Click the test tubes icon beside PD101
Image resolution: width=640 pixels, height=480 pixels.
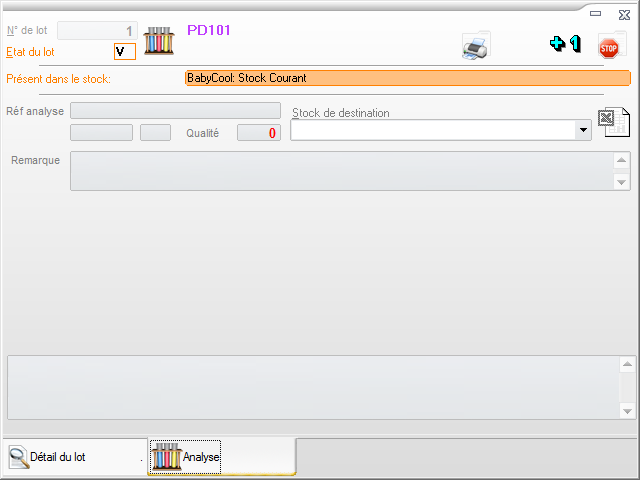tap(160, 40)
